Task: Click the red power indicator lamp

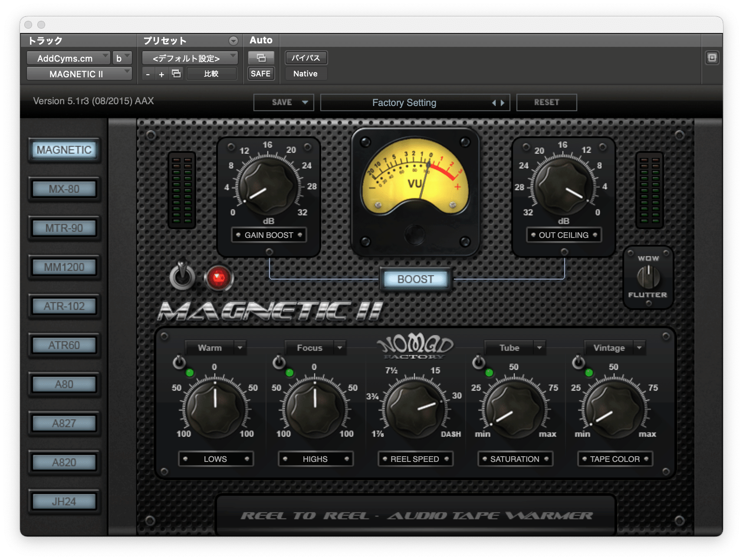Action: point(218,278)
